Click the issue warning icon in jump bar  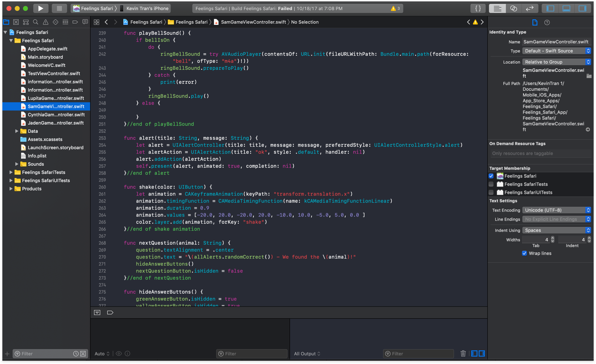pos(475,22)
